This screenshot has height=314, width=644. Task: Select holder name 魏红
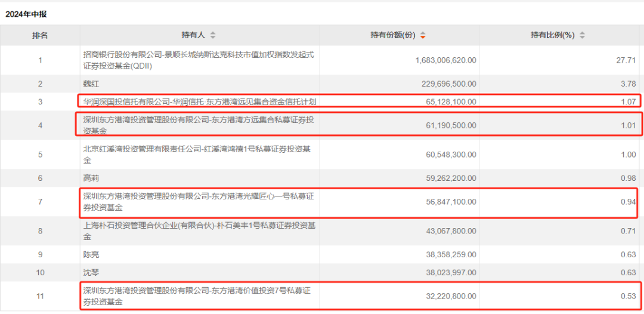[91, 84]
